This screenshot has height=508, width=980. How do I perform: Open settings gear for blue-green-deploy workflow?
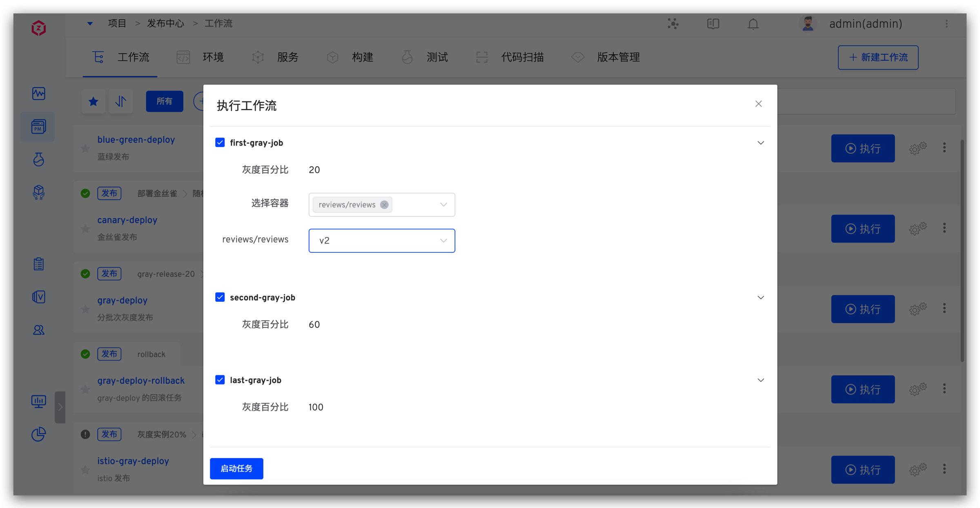918,148
